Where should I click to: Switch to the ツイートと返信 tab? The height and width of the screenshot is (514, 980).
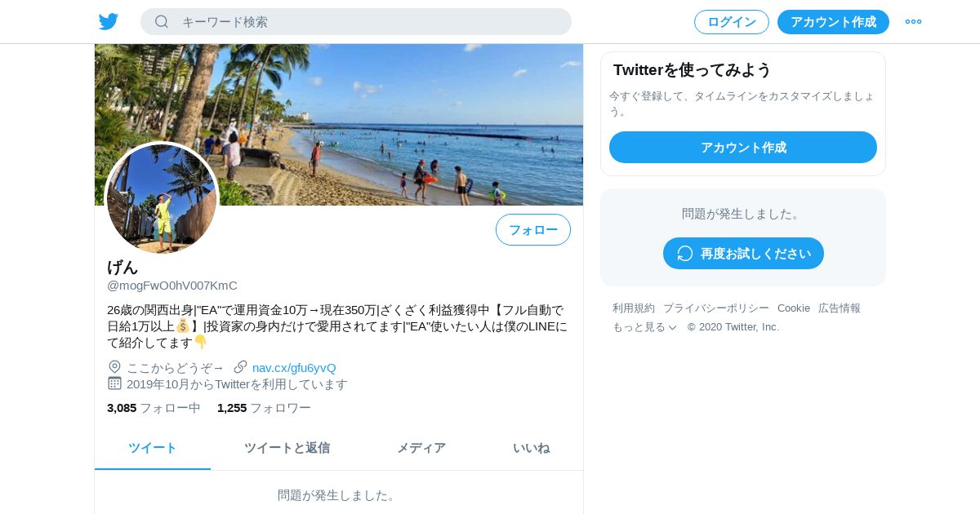tap(287, 448)
